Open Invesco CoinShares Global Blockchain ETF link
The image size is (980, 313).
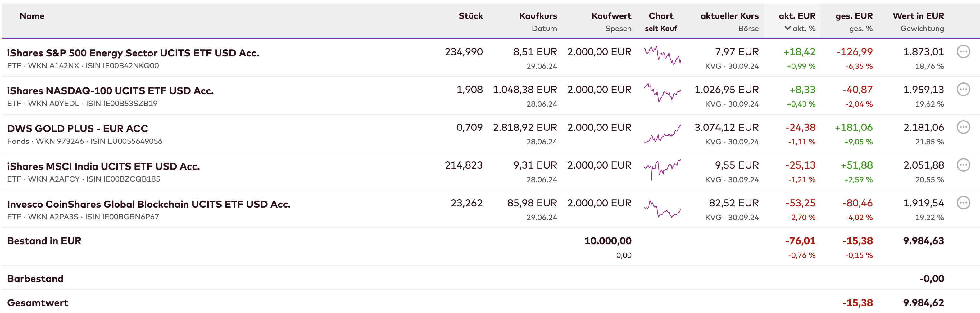[149, 204]
